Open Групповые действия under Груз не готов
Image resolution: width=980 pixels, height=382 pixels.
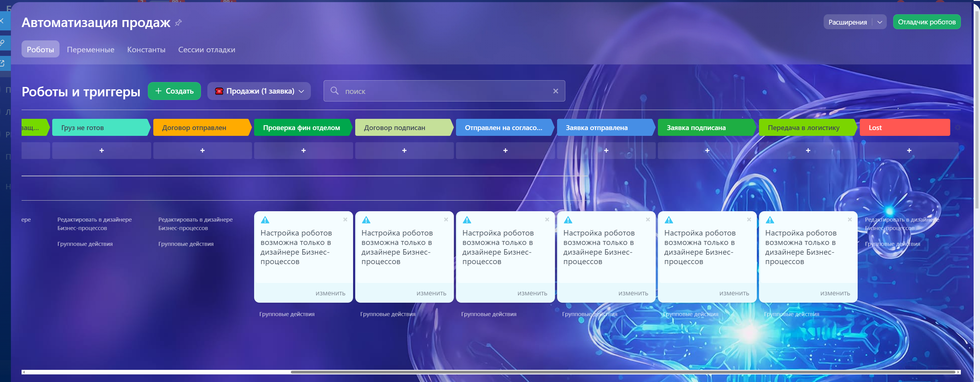[85, 244]
